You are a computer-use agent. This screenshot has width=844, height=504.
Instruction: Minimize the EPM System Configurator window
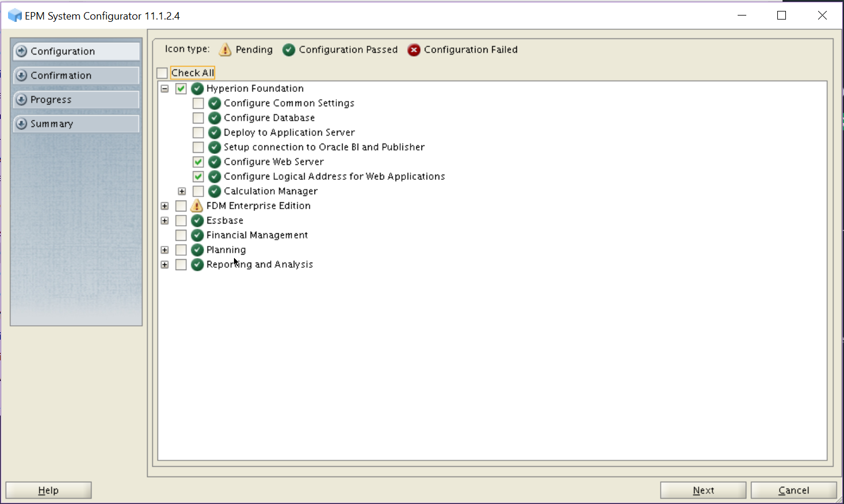pyautogui.click(x=742, y=16)
